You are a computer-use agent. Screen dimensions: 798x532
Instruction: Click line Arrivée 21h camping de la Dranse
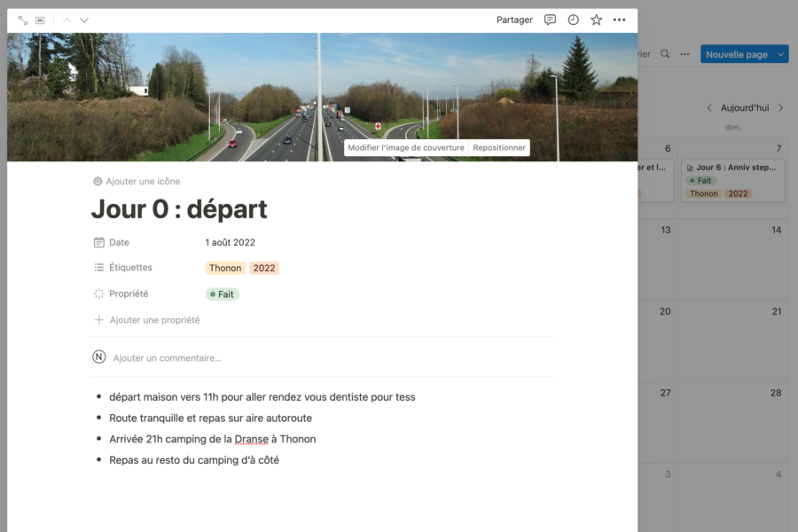(212, 439)
